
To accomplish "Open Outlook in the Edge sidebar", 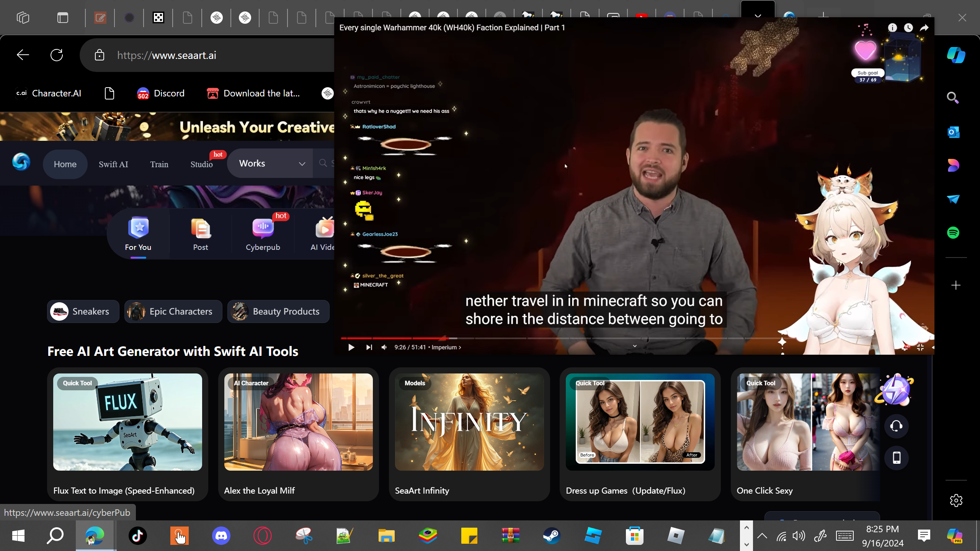I will tap(953, 132).
